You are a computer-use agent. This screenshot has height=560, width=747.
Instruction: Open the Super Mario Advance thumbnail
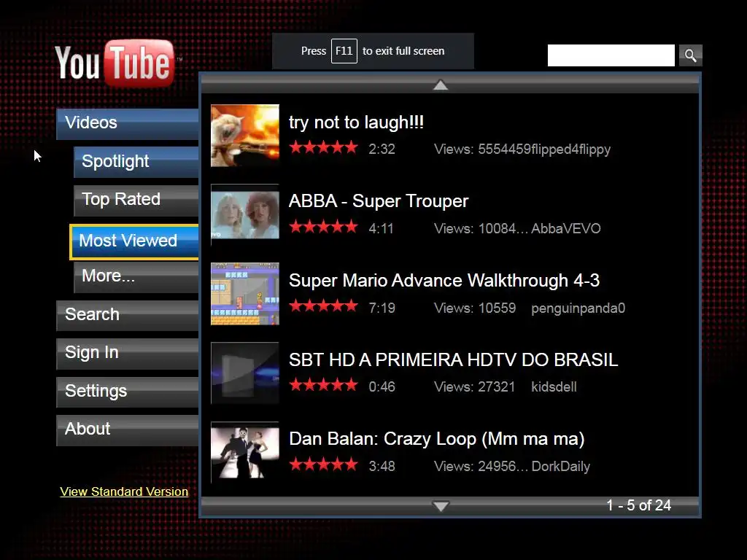click(x=245, y=294)
